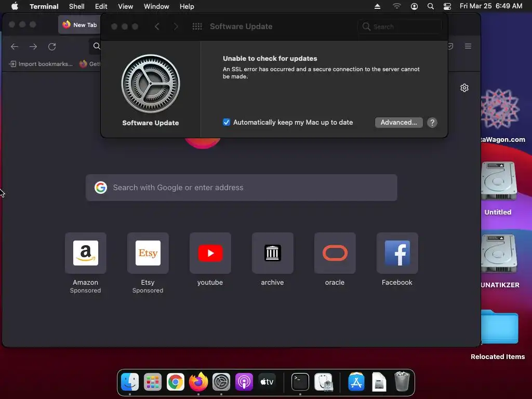The image size is (532, 399).
Task: Go back in System Preferences window
Action: [157, 26]
